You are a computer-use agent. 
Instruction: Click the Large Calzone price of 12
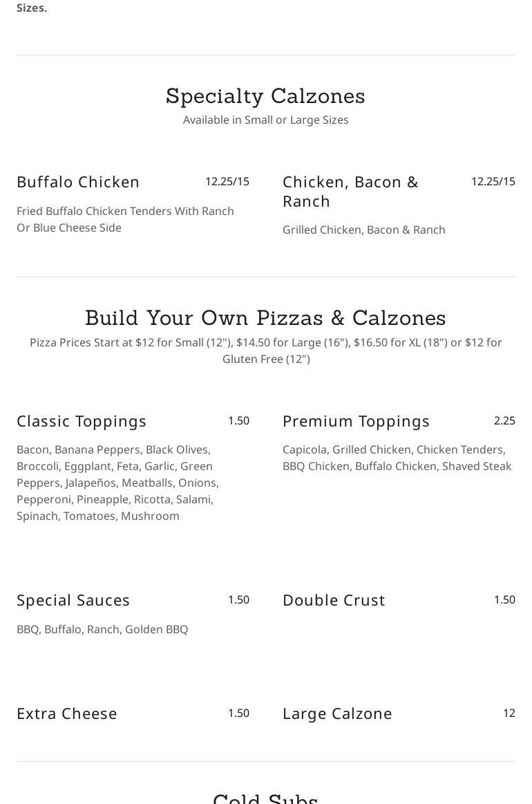pos(509,713)
